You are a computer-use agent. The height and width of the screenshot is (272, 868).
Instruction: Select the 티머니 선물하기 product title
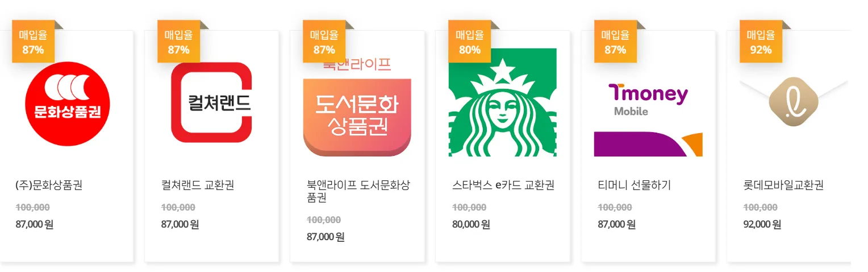click(x=635, y=185)
